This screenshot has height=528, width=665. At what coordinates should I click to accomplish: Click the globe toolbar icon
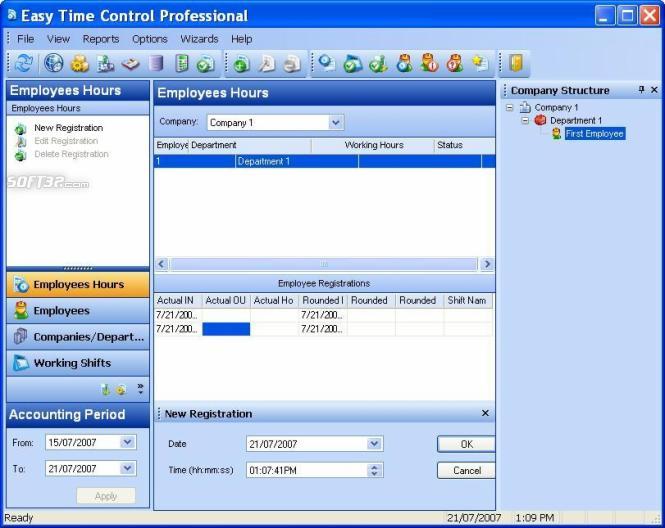tap(54, 64)
